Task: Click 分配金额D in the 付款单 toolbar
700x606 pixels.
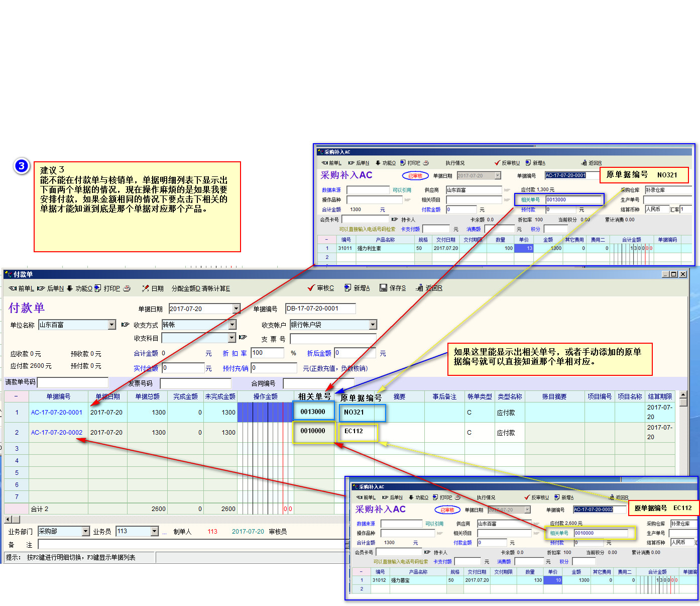Action: coord(186,288)
